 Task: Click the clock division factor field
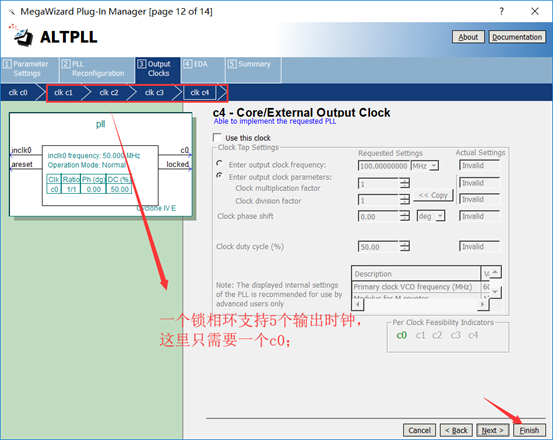[x=378, y=200]
